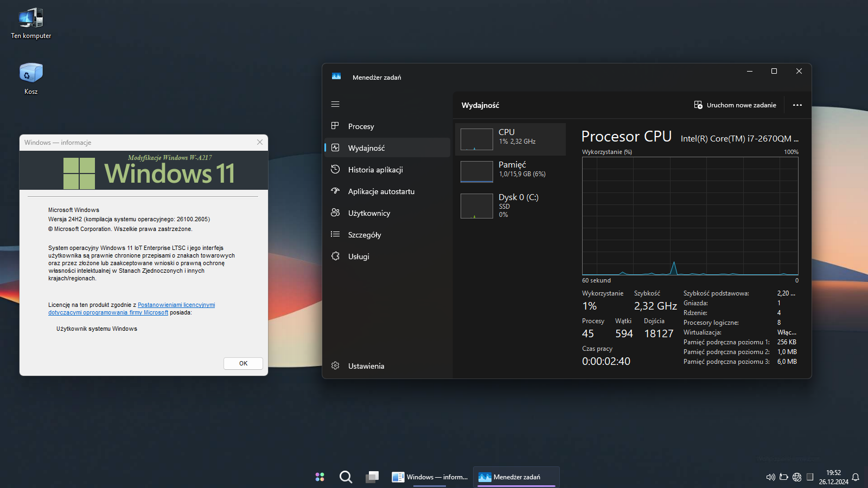Go to the Użytkownicy section
The height and width of the screenshot is (488, 868).
point(369,213)
